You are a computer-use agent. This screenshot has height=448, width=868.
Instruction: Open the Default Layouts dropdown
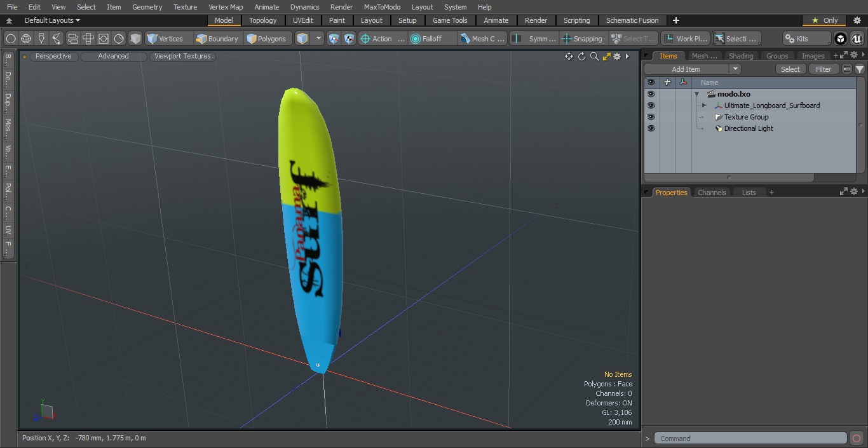click(52, 20)
